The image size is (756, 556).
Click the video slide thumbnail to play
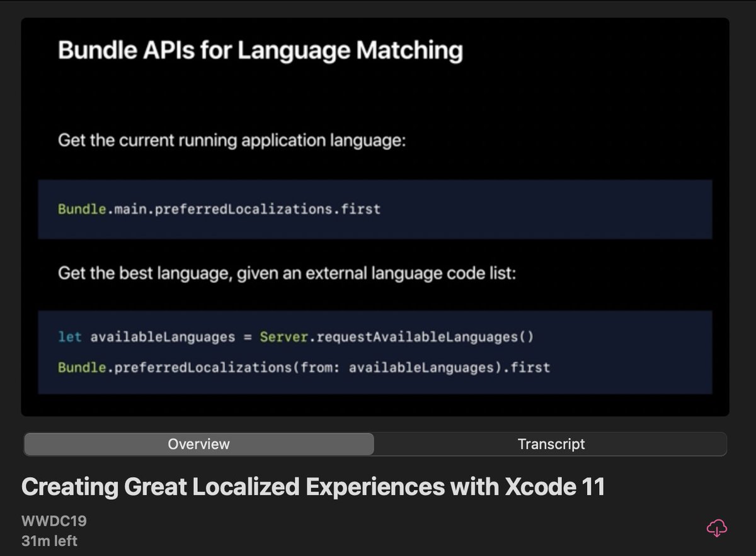pos(375,217)
